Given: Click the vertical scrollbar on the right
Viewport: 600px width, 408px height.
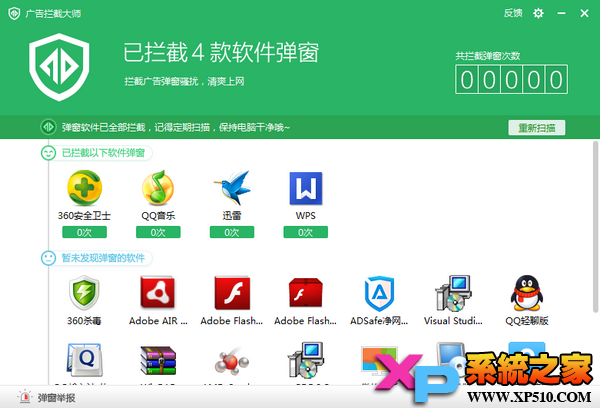Looking at the screenshot, I should pos(595,227).
